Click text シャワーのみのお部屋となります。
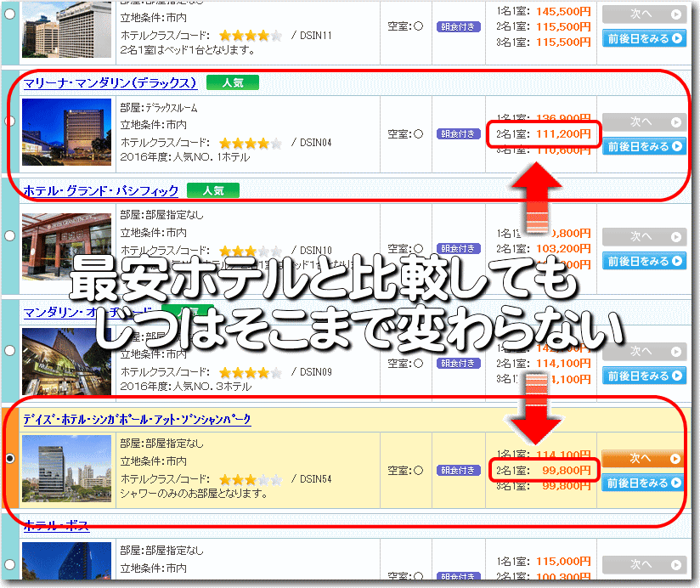 tap(194, 494)
